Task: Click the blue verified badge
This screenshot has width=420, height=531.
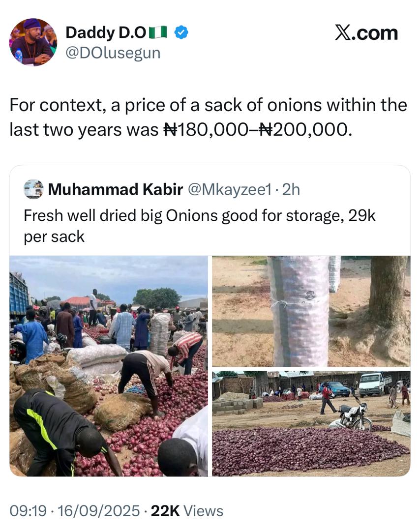Action: coord(181,33)
